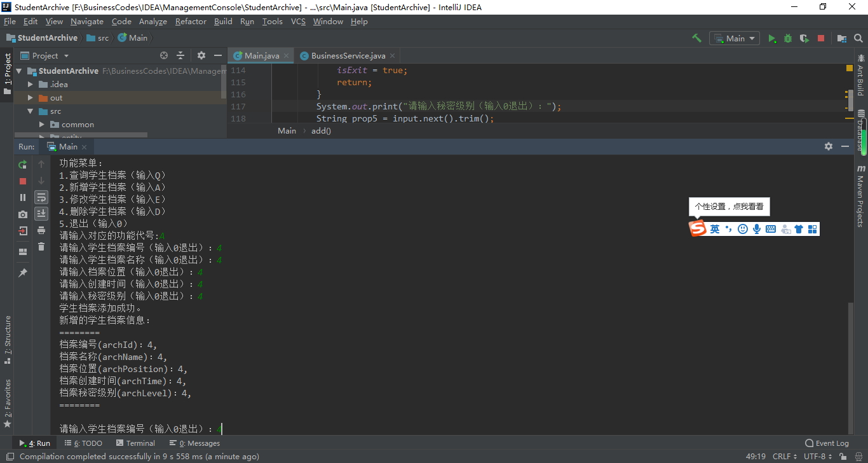Open the Project Structure icon in toolbar
The height and width of the screenshot is (463, 868).
coord(842,38)
